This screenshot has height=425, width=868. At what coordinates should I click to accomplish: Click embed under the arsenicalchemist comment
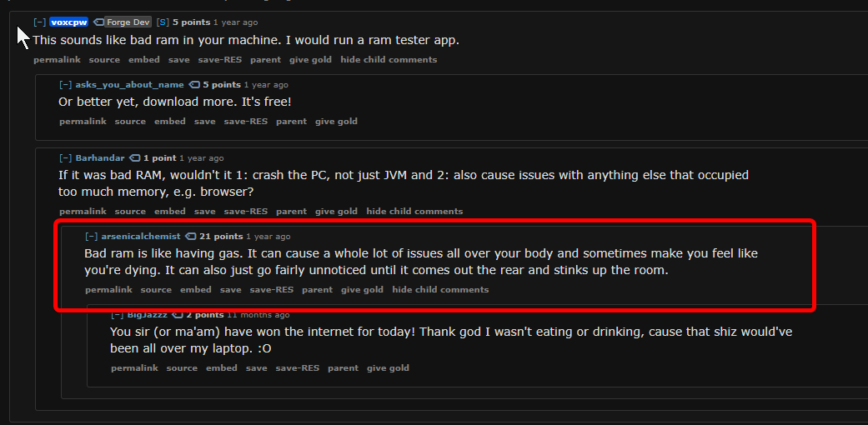coord(196,290)
